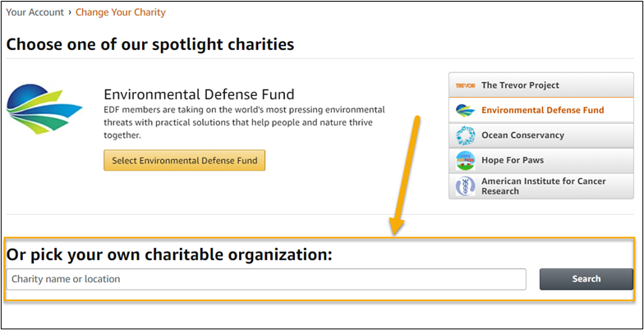This screenshot has width=644, height=330.
Task: Click the Hope For Paws logo icon
Action: point(466,160)
